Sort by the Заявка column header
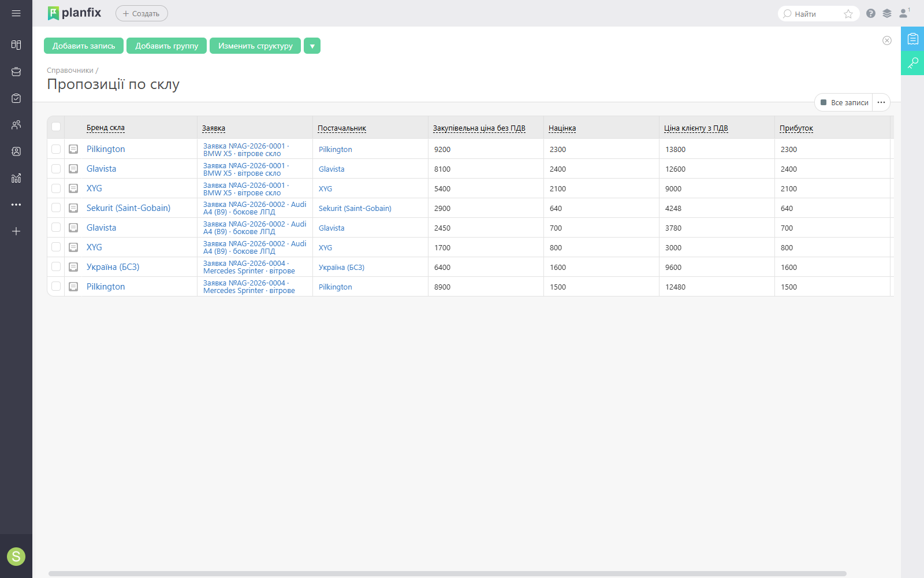This screenshot has height=578, width=924. [x=214, y=128]
